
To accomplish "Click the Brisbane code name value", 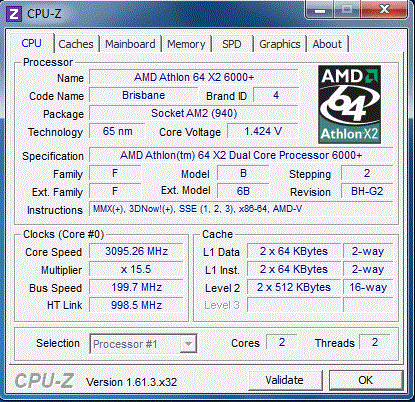I will [144, 95].
